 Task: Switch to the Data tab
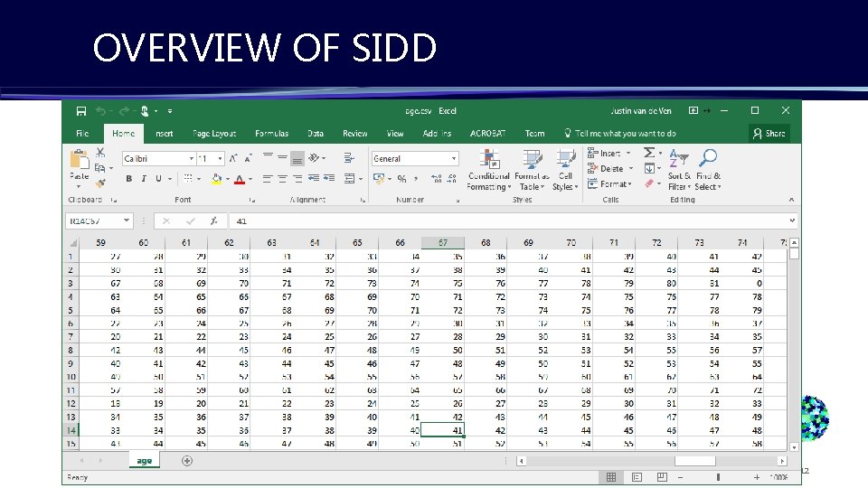pos(316,134)
